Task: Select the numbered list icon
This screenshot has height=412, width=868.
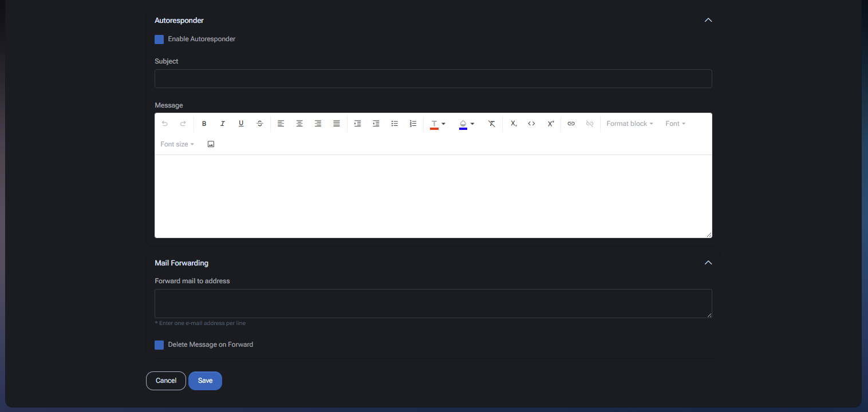Action: click(413, 123)
